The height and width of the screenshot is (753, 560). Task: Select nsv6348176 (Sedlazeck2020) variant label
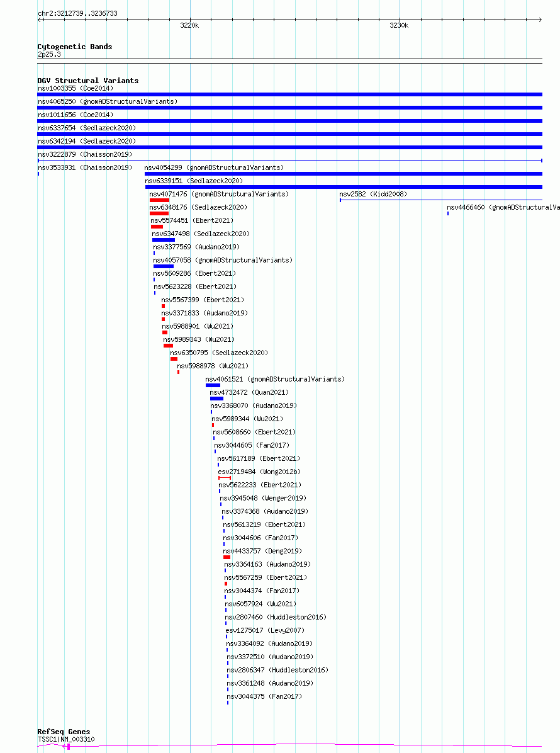pos(198,208)
